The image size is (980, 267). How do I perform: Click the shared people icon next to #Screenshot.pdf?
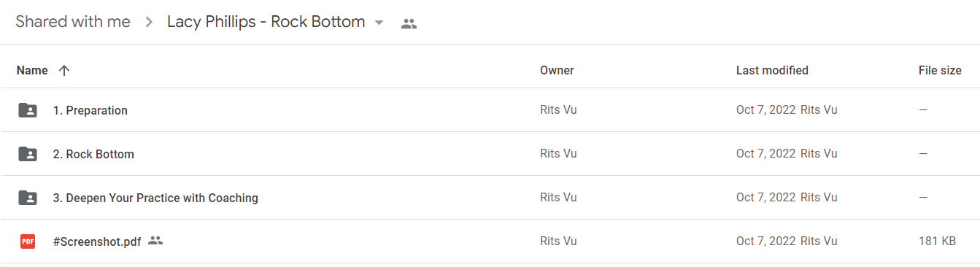(x=155, y=240)
